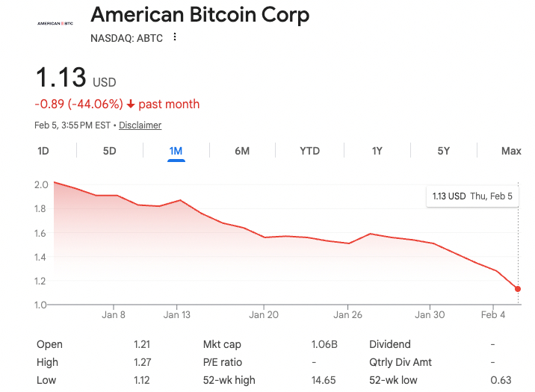Screen dimensions: 535x392
Task: Select the 5D time range tab
Action: 109,151
